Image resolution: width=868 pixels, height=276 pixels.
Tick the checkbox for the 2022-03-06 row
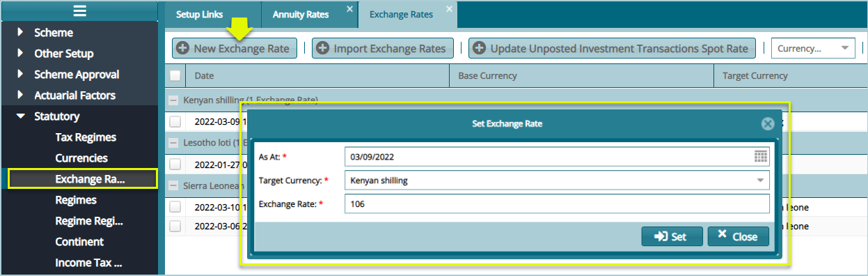point(175,226)
